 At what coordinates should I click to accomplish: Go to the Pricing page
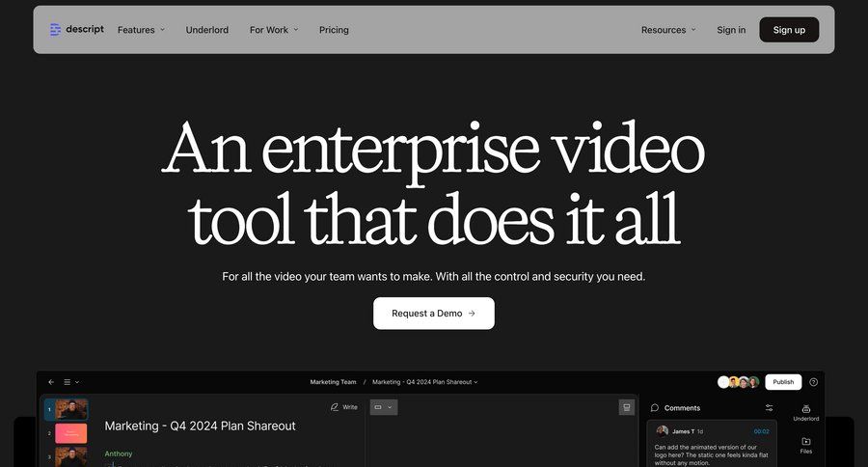coord(334,30)
